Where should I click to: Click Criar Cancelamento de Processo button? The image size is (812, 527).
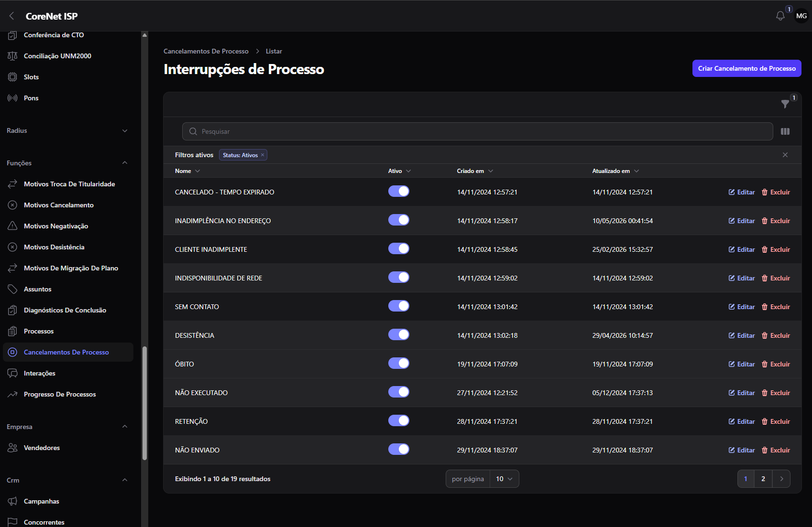747,68
